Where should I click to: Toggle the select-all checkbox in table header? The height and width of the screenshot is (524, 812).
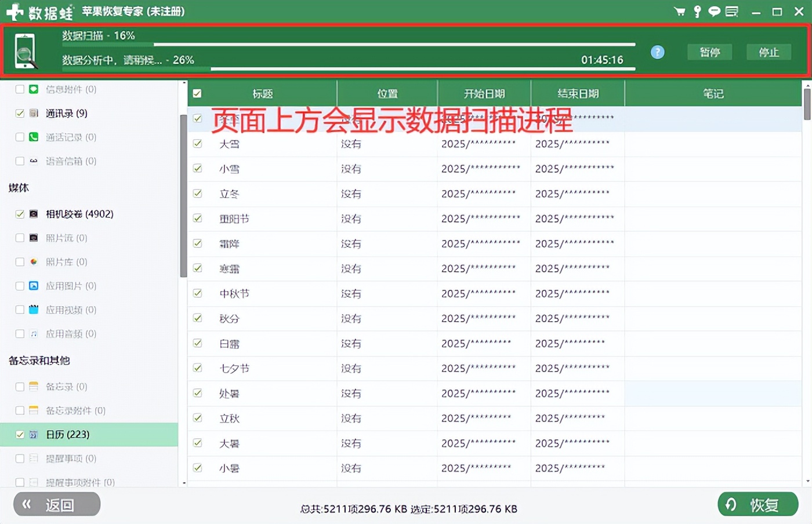pyautogui.click(x=197, y=93)
